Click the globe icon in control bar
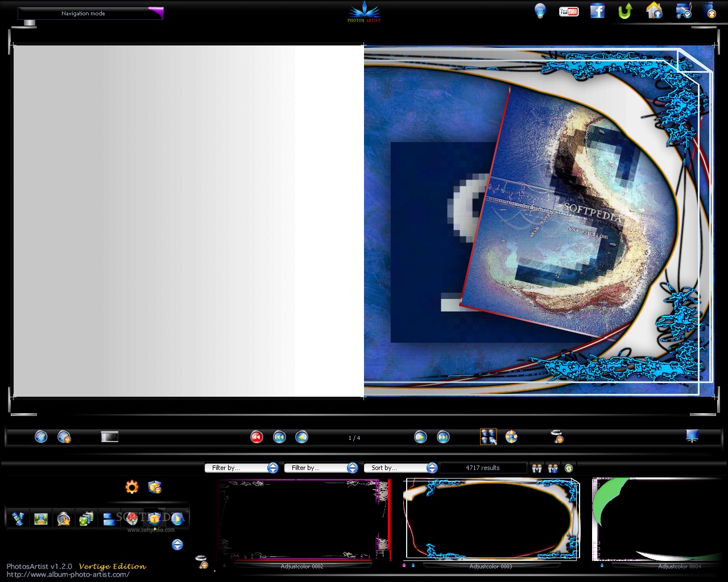The height and width of the screenshot is (582, 728). (x=41, y=436)
